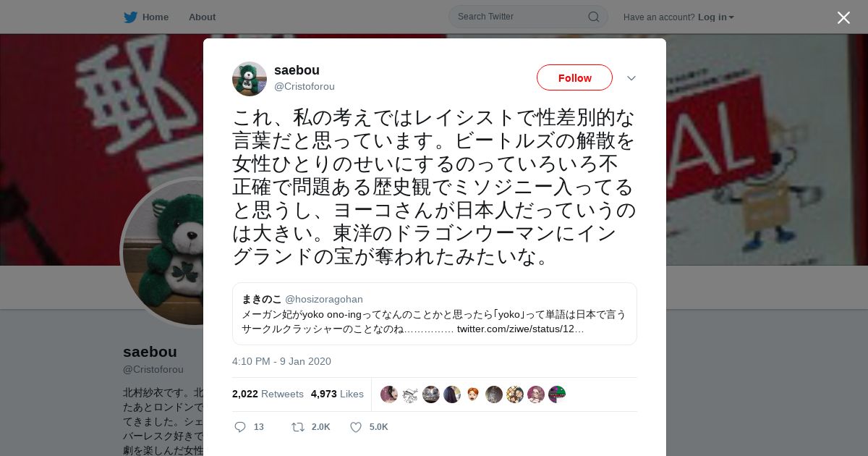Follow saebou with the Follow button
Viewport: 868px width, 456px height.
pos(574,77)
